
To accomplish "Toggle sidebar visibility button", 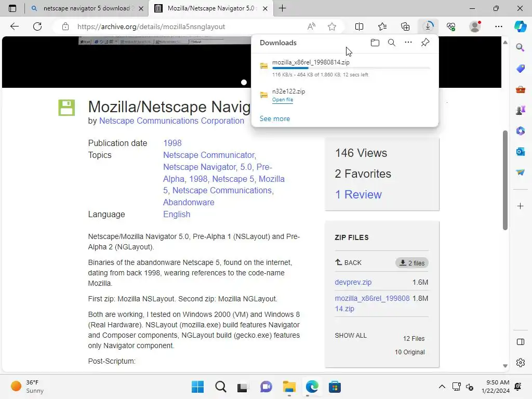I will pyautogui.click(x=520, y=342).
